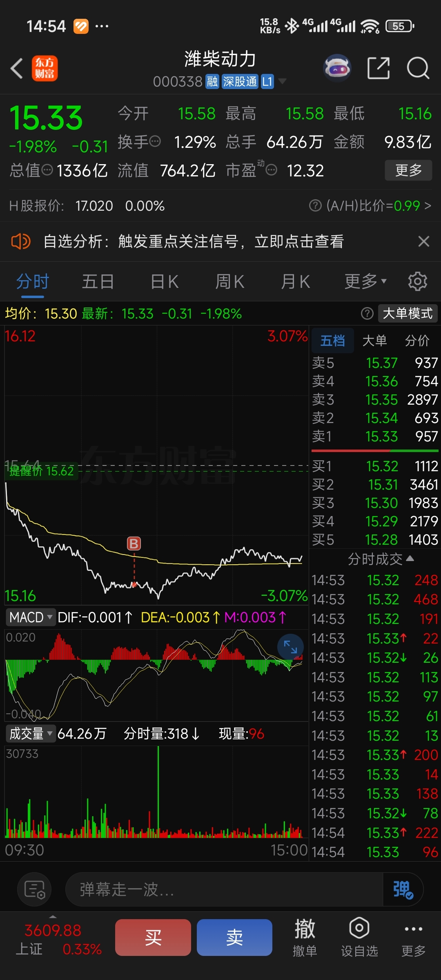Tap the B buy marker on chart

click(x=134, y=543)
